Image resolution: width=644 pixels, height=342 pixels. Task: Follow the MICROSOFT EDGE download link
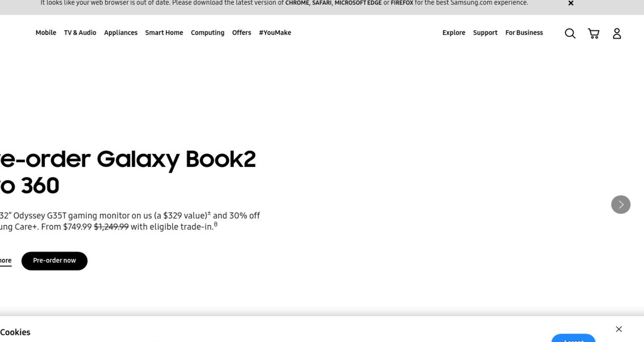tap(358, 3)
